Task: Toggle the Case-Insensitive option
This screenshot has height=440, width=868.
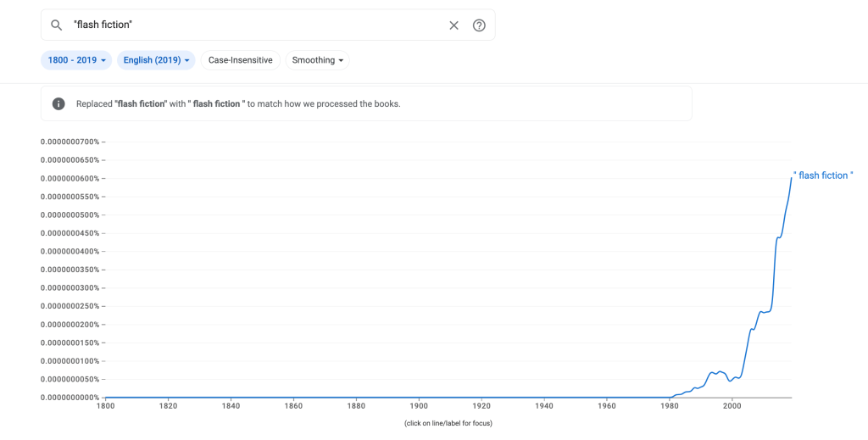Action: point(241,60)
